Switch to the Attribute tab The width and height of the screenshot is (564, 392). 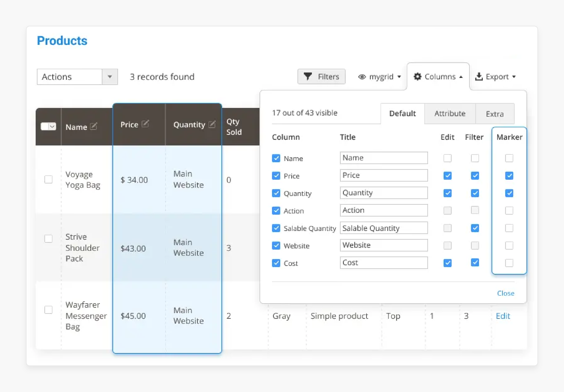(450, 114)
